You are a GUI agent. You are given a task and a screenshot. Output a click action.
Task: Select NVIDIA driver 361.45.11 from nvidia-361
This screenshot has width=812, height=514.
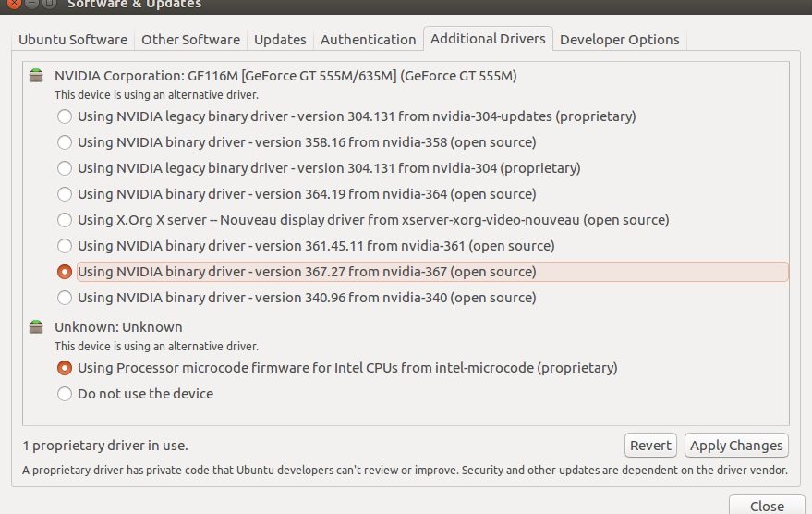(65, 246)
